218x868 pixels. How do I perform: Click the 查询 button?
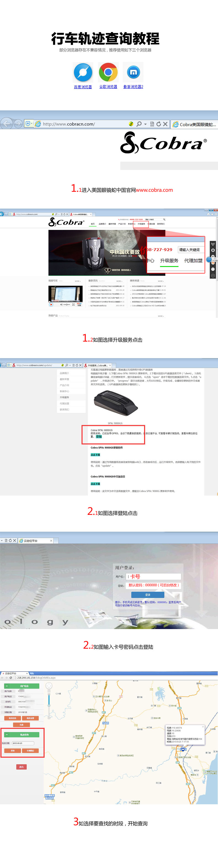click(12, 750)
